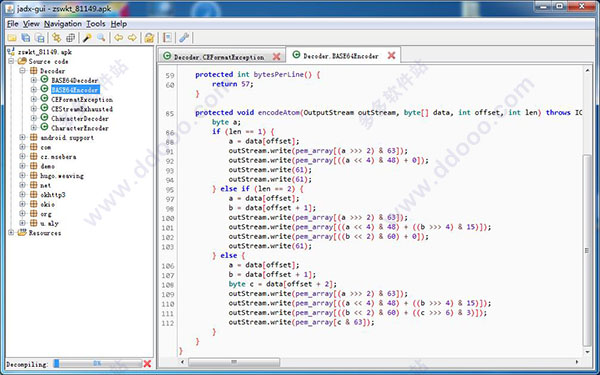This screenshot has height=375, width=600.
Task: Click the class search magnifier icon
Action: (101, 38)
